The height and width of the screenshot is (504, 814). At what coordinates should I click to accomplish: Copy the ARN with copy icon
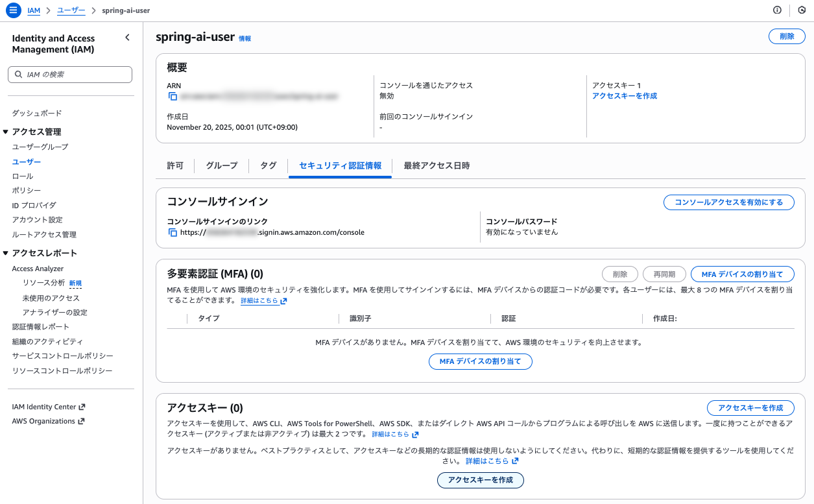coord(173,96)
